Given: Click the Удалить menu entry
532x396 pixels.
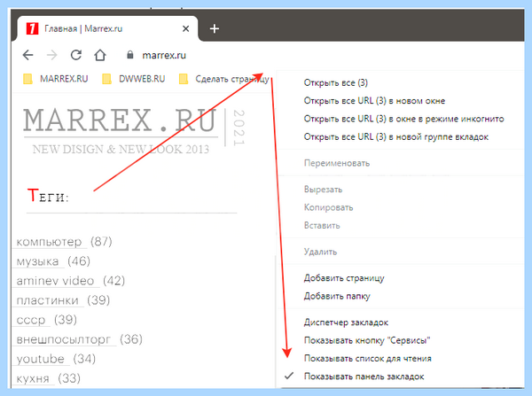Looking at the screenshot, I should click(321, 252).
